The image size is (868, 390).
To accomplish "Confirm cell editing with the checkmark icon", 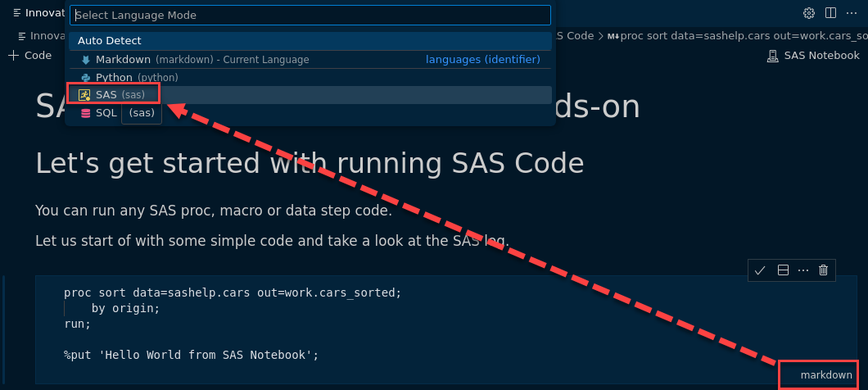I will click(760, 270).
